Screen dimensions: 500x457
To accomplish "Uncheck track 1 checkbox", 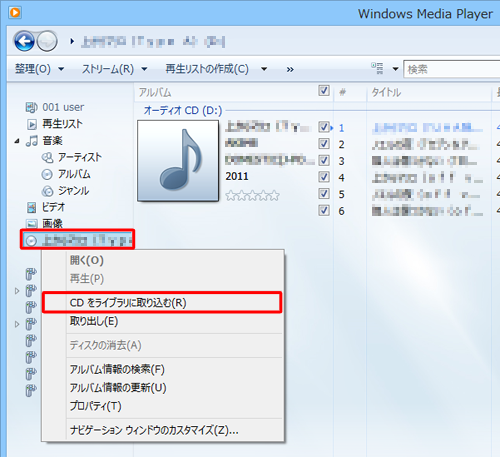I will (324, 127).
